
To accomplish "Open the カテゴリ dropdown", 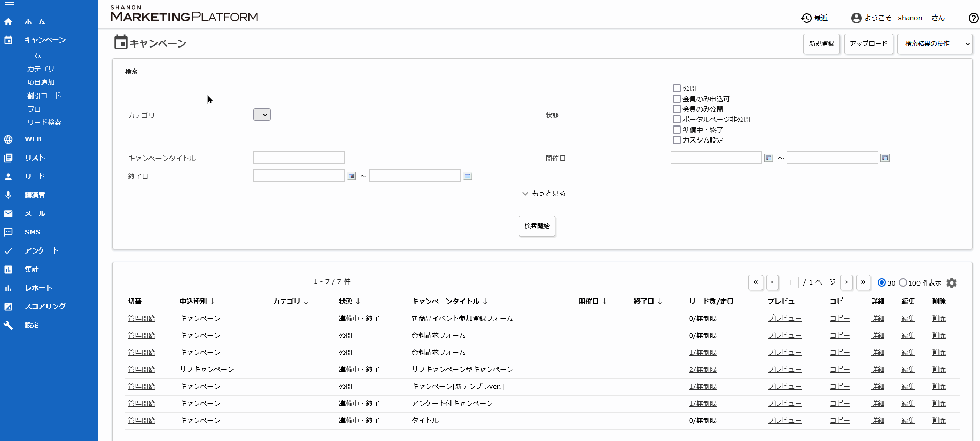I will (262, 115).
